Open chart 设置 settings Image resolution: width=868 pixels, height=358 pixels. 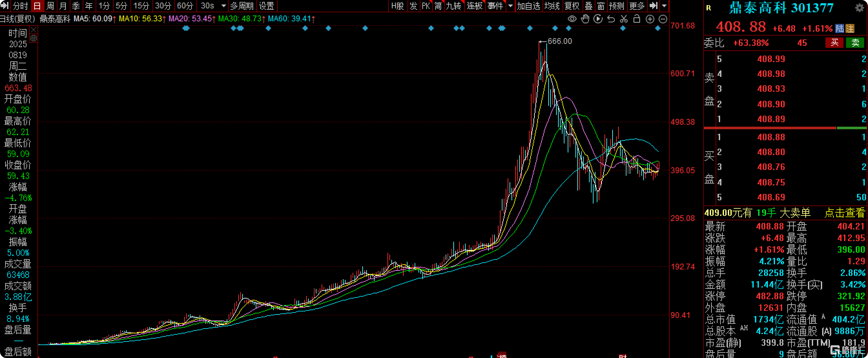pyautogui.click(x=266, y=6)
